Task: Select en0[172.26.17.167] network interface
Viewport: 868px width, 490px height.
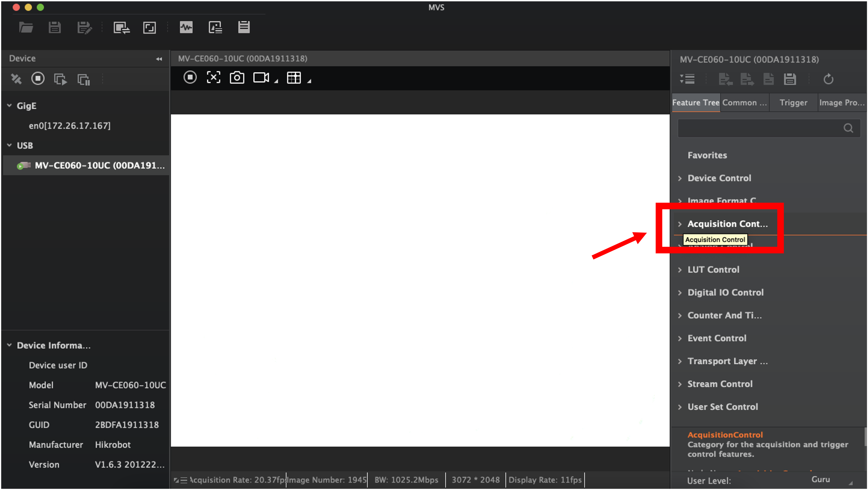Action: pyautogui.click(x=69, y=126)
